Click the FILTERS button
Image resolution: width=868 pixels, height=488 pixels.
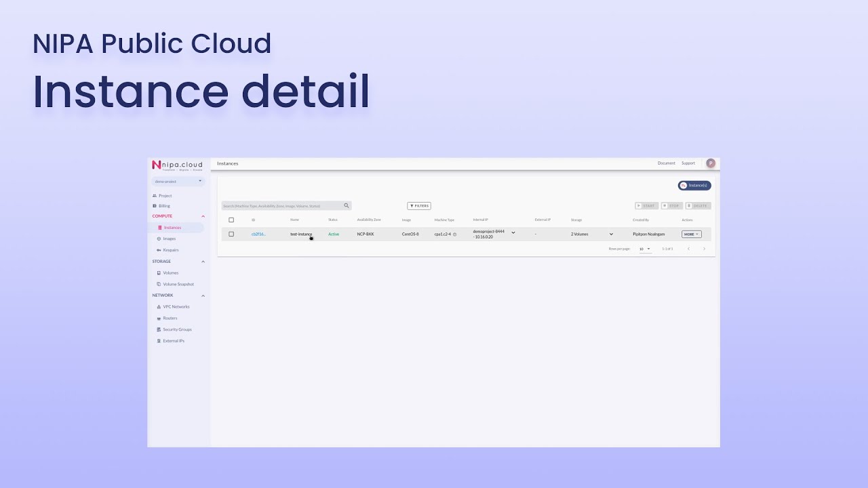(x=419, y=206)
